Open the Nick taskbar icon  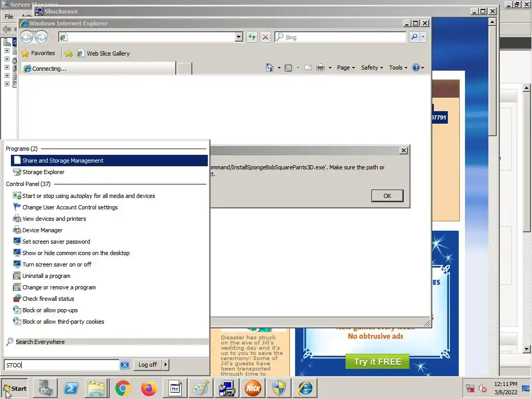point(253,388)
